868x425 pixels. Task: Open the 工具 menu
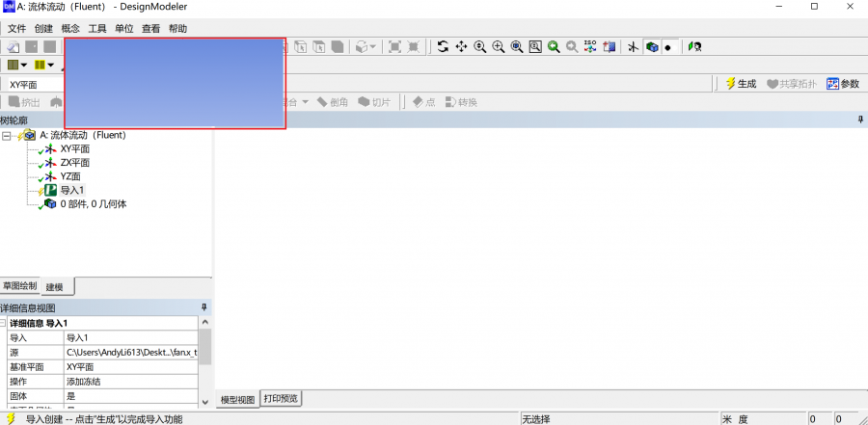[x=97, y=29]
